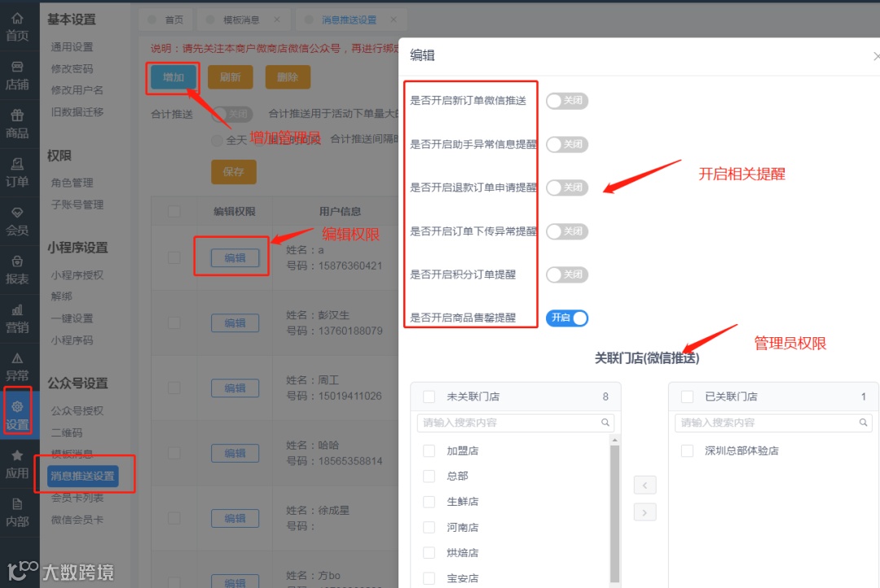The image size is (880, 588).
Task: Click 编辑 button for 徐成星
Action: tap(235, 519)
